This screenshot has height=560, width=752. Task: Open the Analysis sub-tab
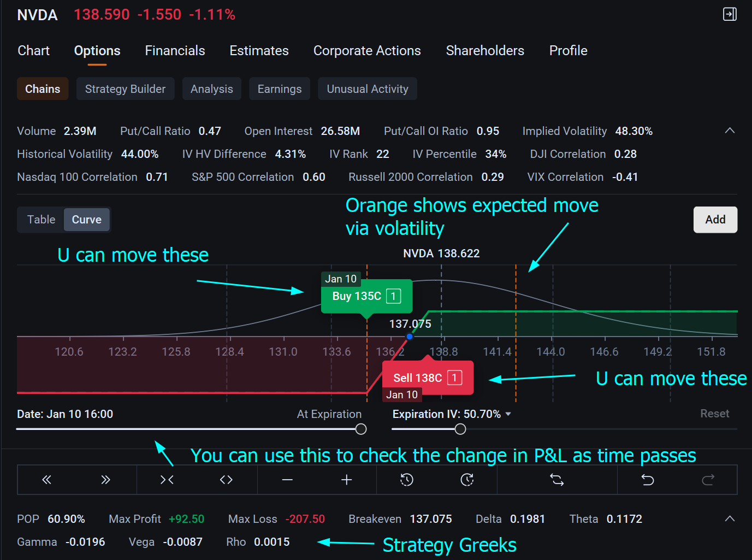(x=212, y=89)
